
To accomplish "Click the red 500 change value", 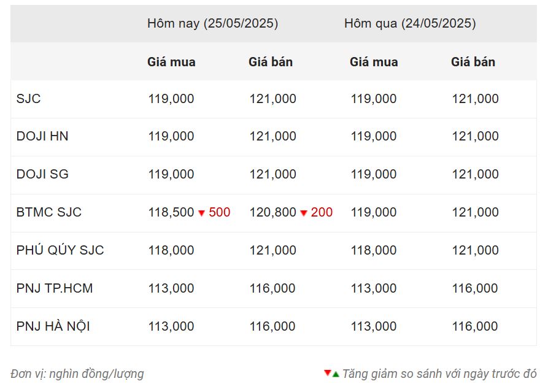I will pos(220,212).
